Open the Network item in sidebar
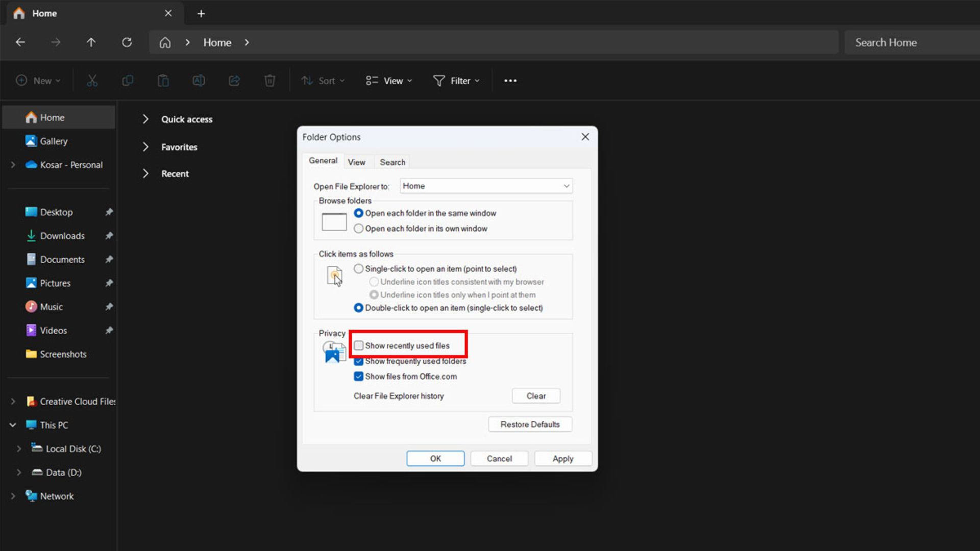This screenshot has height=551, width=980. click(57, 496)
